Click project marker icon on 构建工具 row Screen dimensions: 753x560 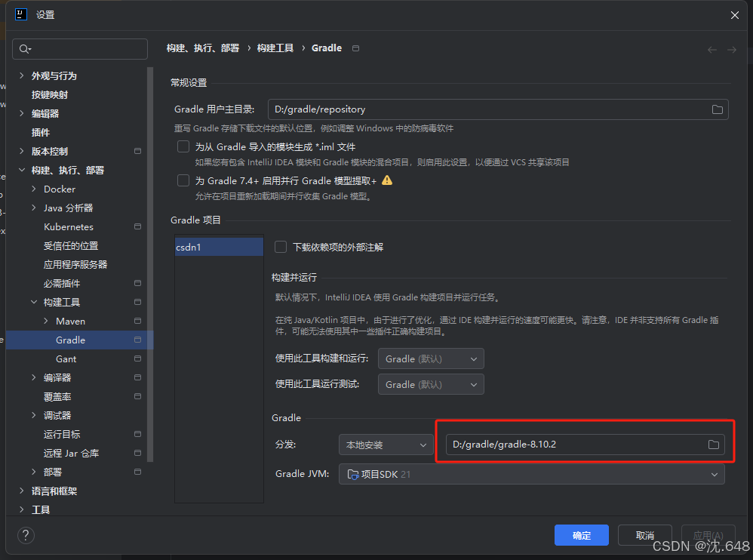[x=137, y=302]
